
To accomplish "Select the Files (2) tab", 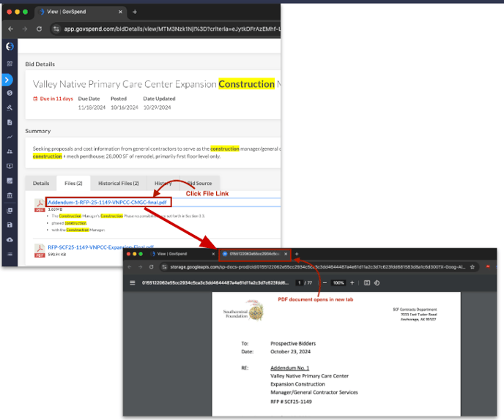I will (x=73, y=184).
